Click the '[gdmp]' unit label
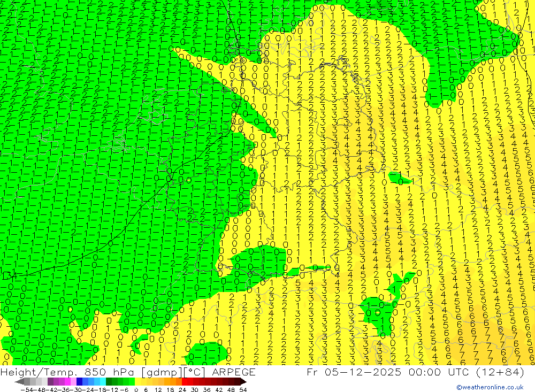535x392 pixels. tap(162, 372)
